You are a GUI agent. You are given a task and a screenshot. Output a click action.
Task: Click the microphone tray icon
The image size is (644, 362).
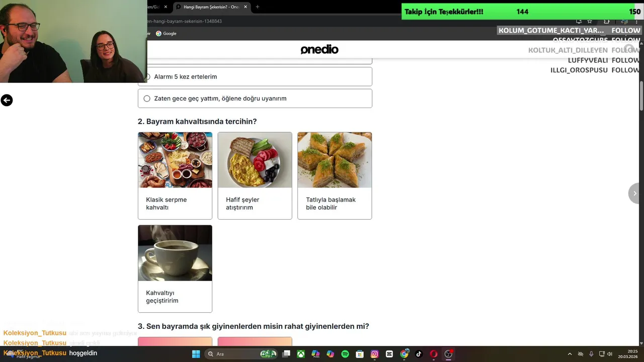tap(591, 354)
